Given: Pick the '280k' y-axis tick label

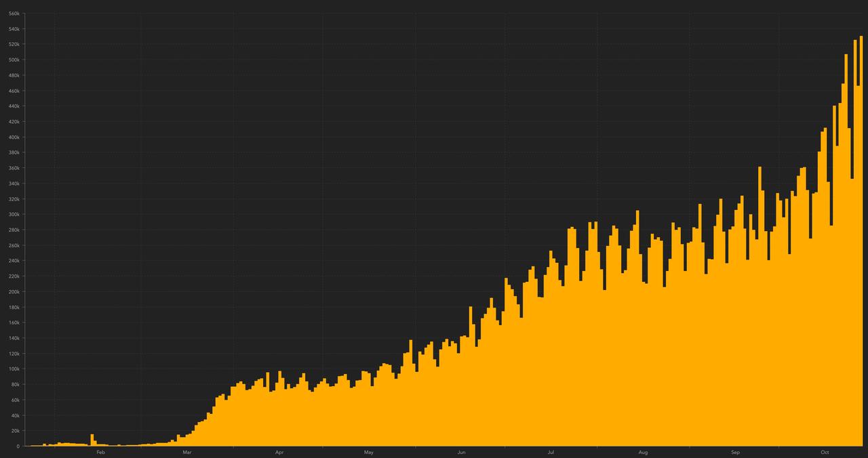Looking at the screenshot, I should (x=14, y=230).
